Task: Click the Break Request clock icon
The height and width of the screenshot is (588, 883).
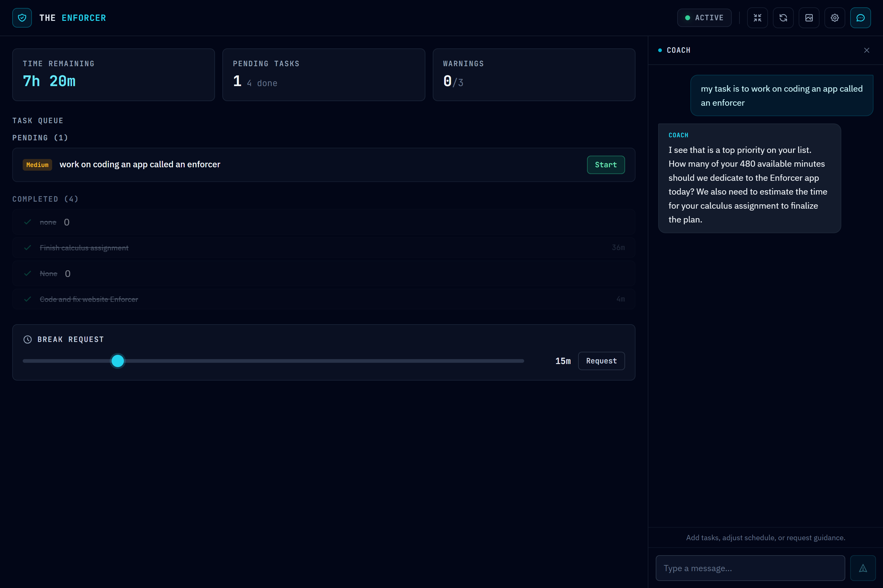Action: click(27, 340)
